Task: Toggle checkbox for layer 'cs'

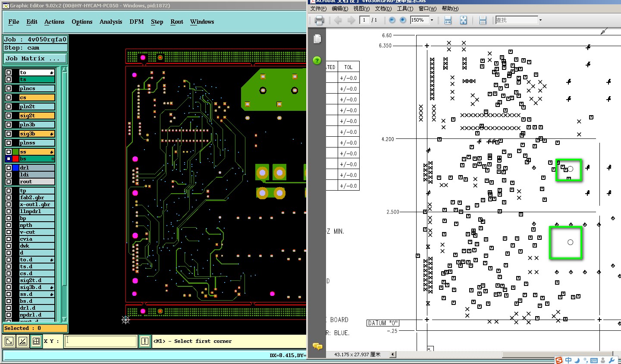Action: [x=9, y=97]
